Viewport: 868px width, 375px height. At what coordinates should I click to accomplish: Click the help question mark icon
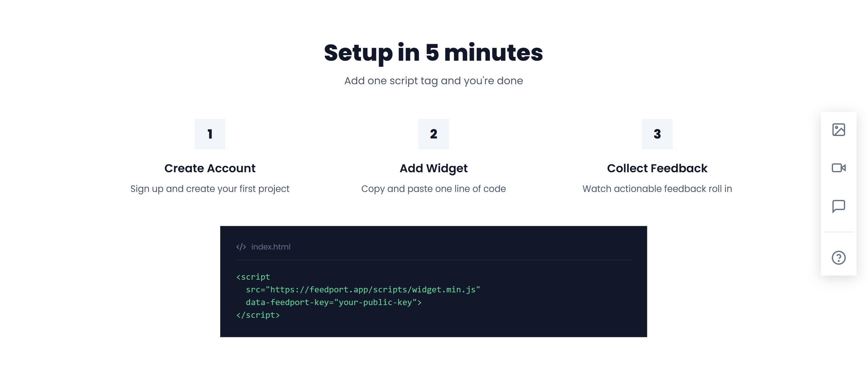839,258
